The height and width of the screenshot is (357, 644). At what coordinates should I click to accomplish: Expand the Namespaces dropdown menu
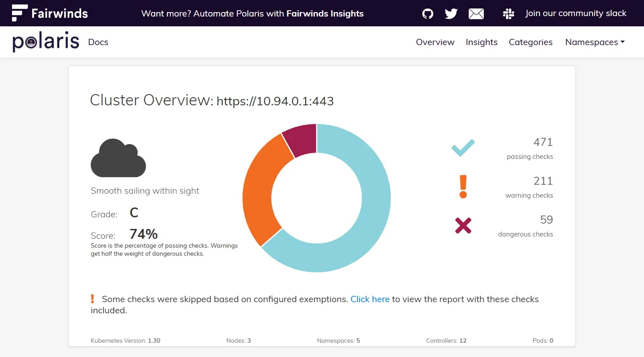pyautogui.click(x=594, y=42)
